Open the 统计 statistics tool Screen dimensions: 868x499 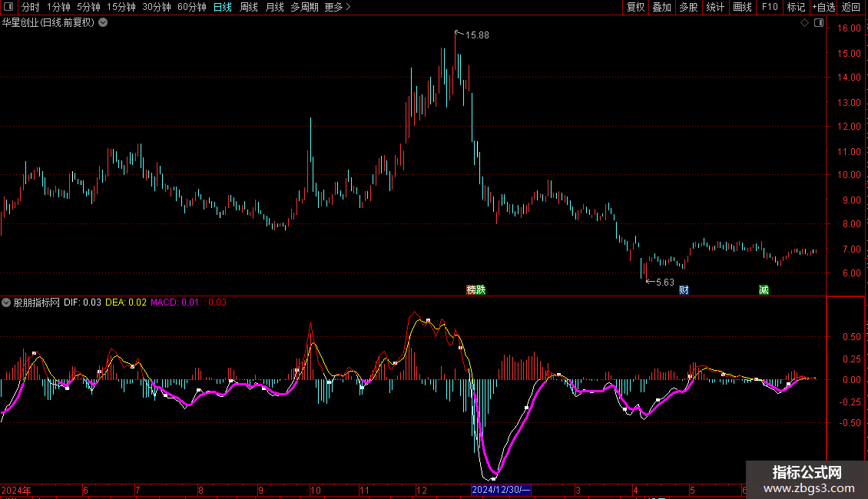(x=715, y=7)
